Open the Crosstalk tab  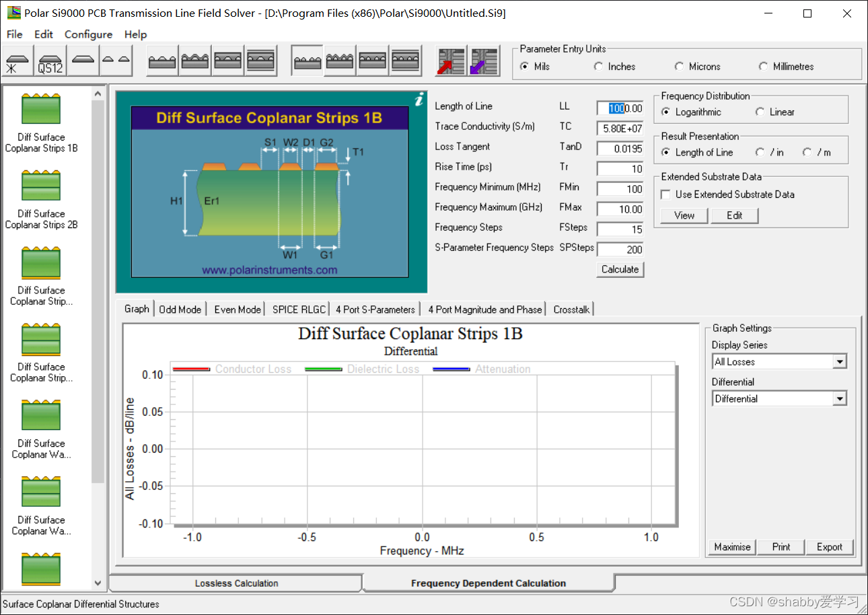coord(571,310)
